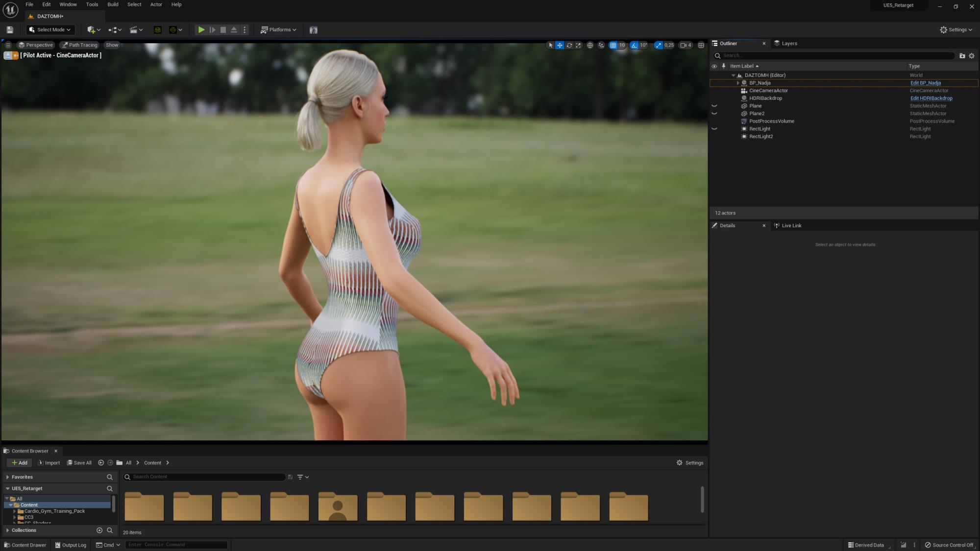Click Save All in Content Browser
Viewport: 980px width, 551px height.
tap(79, 463)
